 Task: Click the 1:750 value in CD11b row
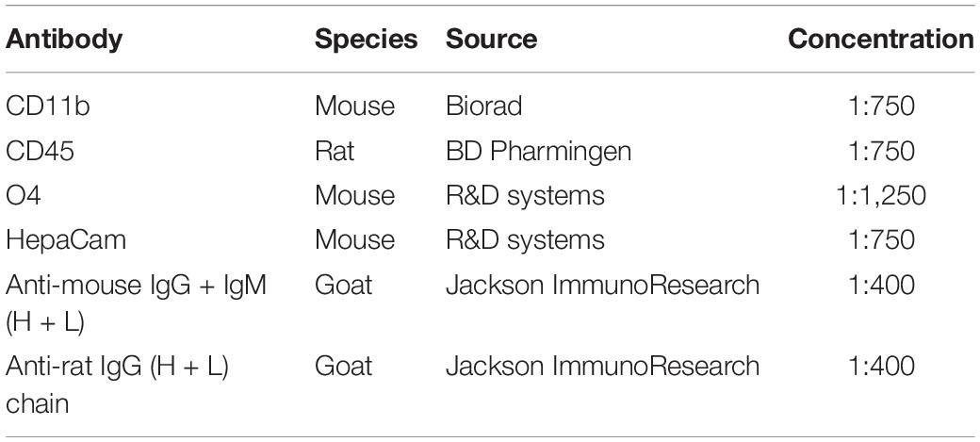[881, 106]
